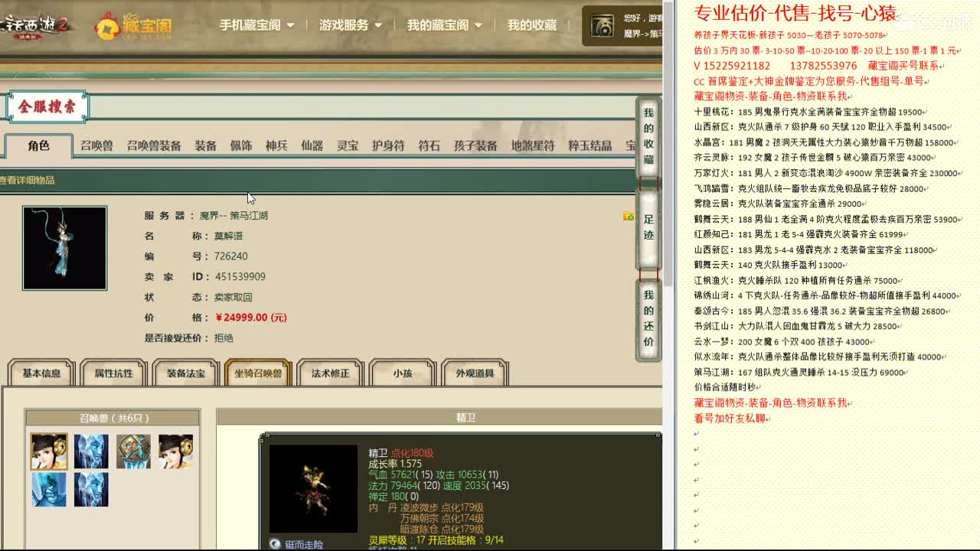Viewport: 980px width, 551px height.
Task: Select the sixth summon beast ice icon
Action: pyautogui.click(x=91, y=490)
